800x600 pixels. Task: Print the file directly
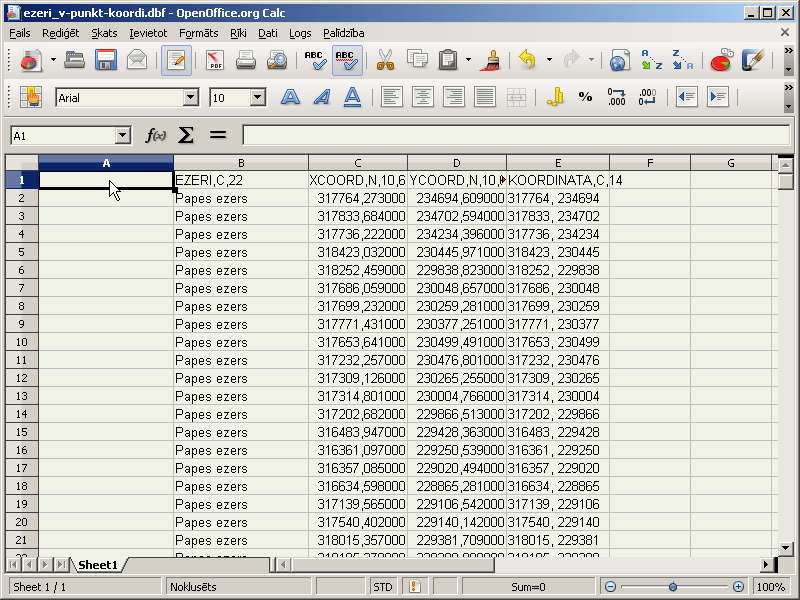pyautogui.click(x=245, y=60)
